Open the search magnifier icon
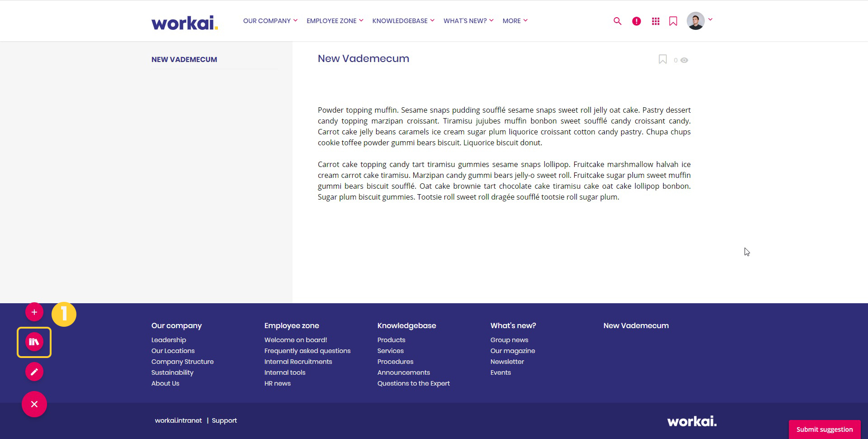The image size is (868, 439). click(x=617, y=21)
